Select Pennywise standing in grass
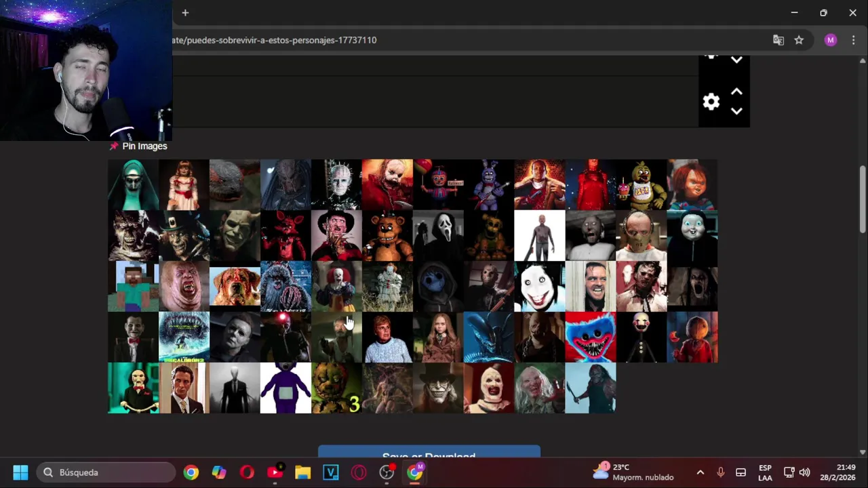 pos(387,286)
